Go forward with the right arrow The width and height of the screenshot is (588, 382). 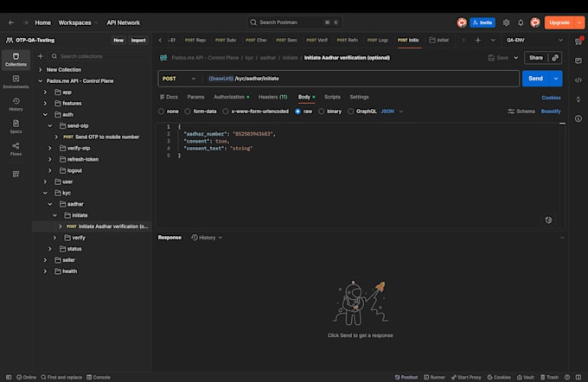[25, 22]
